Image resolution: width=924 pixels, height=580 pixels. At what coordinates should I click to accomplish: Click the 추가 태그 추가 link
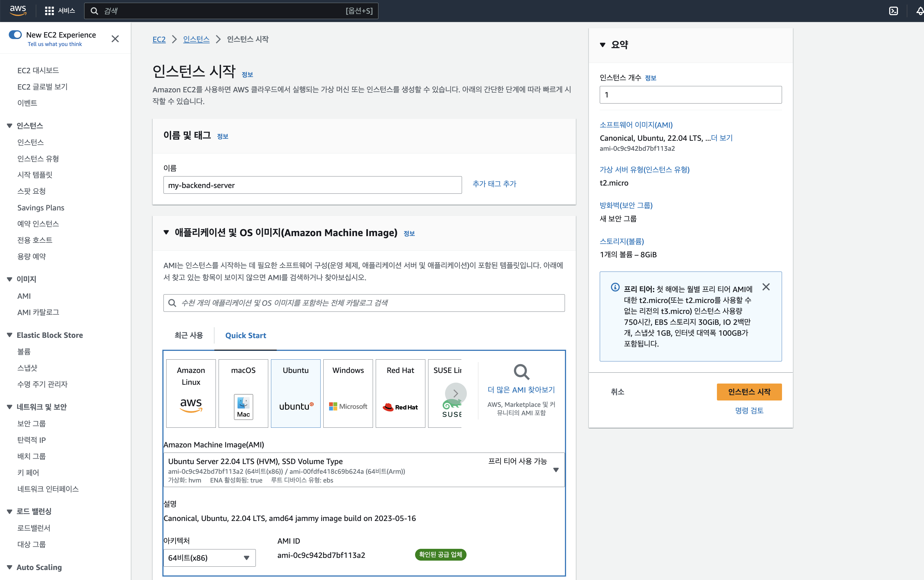(x=494, y=184)
